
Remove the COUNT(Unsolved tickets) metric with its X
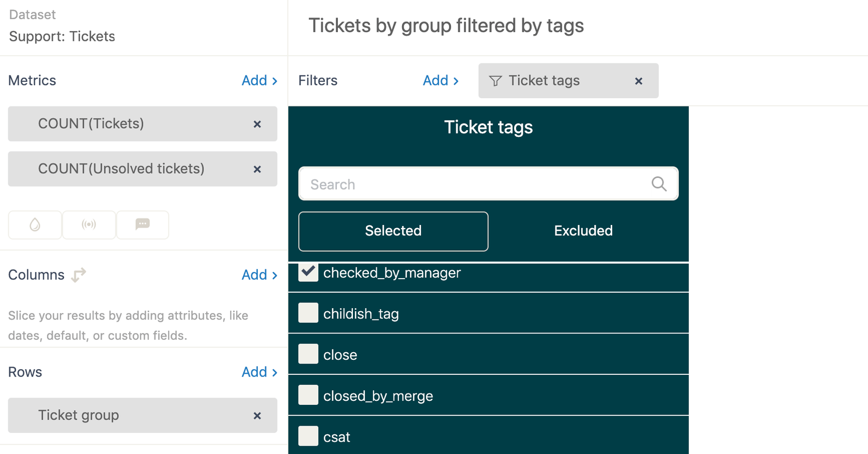coord(257,169)
